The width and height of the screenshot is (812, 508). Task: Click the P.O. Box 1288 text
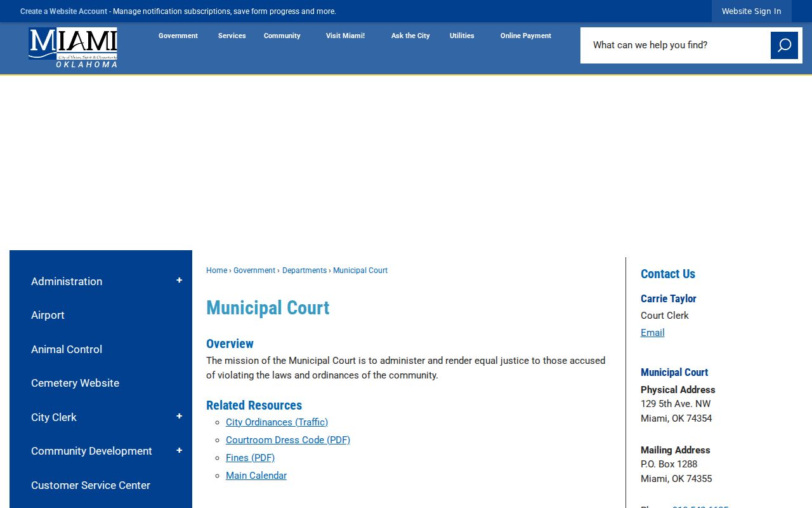coord(669,464)
